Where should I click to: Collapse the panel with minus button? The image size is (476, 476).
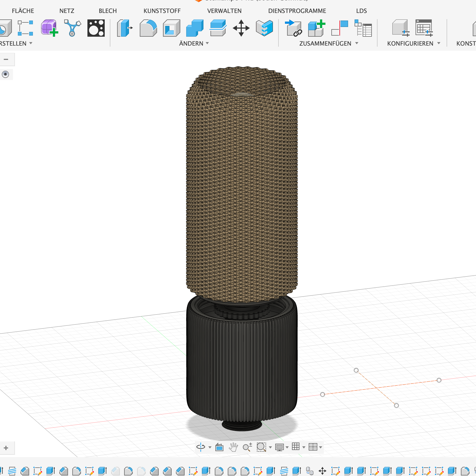[6, 59]
